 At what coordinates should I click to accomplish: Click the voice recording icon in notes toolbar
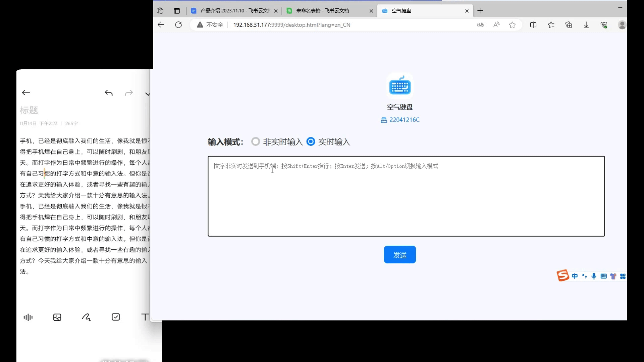pyautogui.click(x=28, y=317)
